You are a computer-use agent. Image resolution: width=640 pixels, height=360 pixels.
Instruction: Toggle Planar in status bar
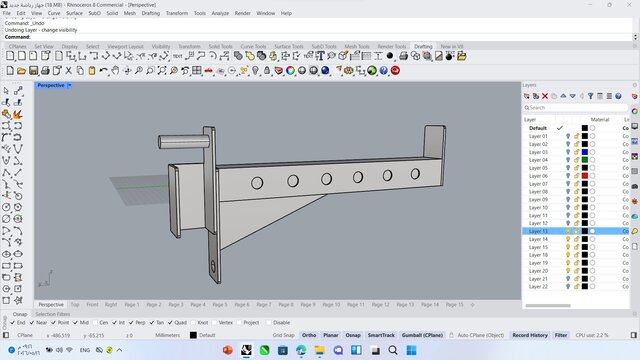[331, 335]
